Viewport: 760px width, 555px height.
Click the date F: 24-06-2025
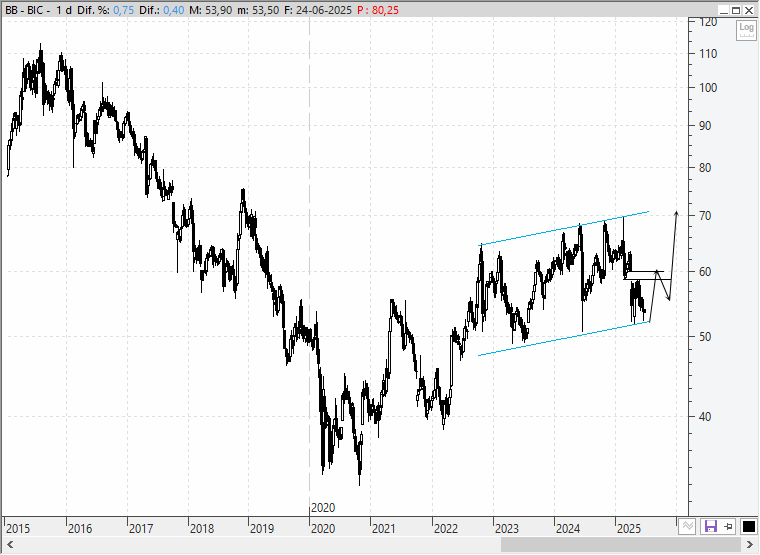pos(317,10)
